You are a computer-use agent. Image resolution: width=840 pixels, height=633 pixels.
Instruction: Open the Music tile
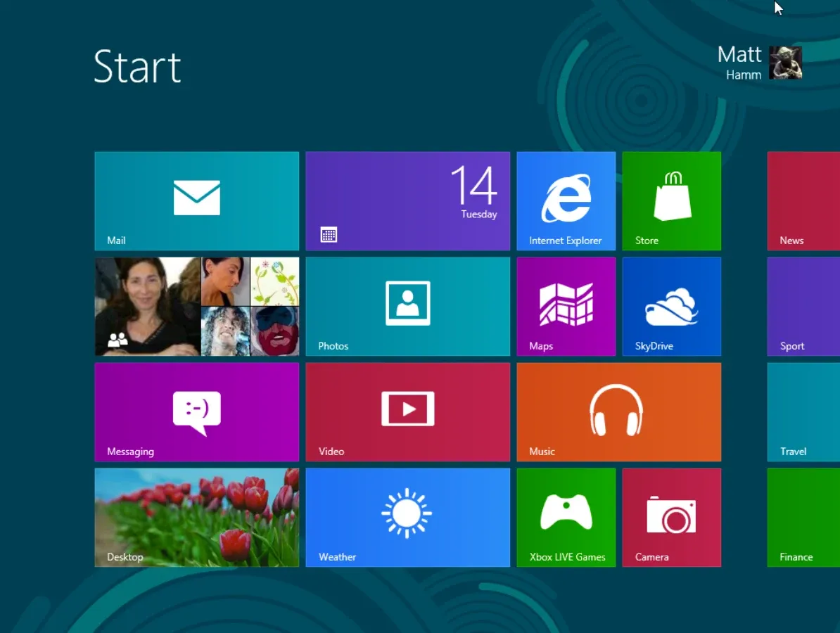pyautogui.click(x=619, y=412)
